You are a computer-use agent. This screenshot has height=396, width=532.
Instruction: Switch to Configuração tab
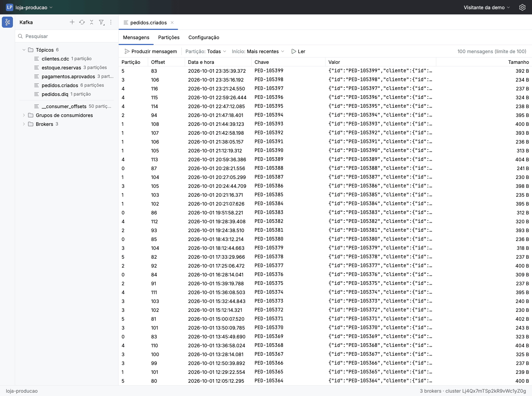point(204,37)
